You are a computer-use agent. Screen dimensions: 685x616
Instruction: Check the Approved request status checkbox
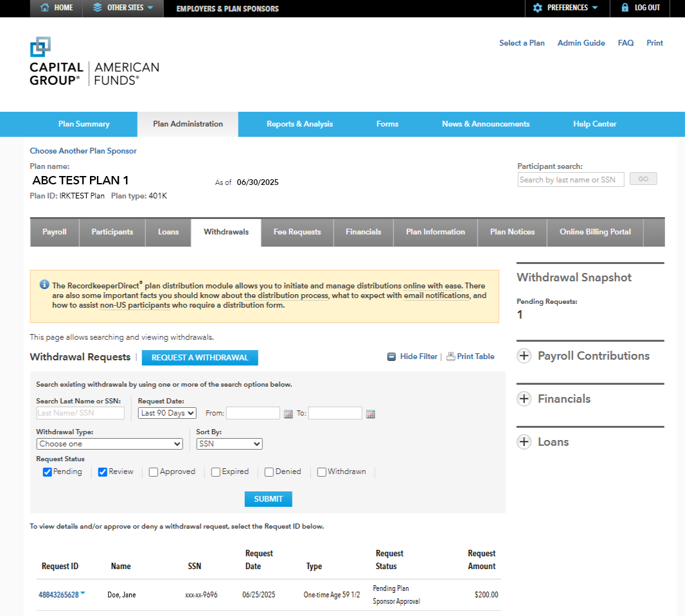[152, 471]
